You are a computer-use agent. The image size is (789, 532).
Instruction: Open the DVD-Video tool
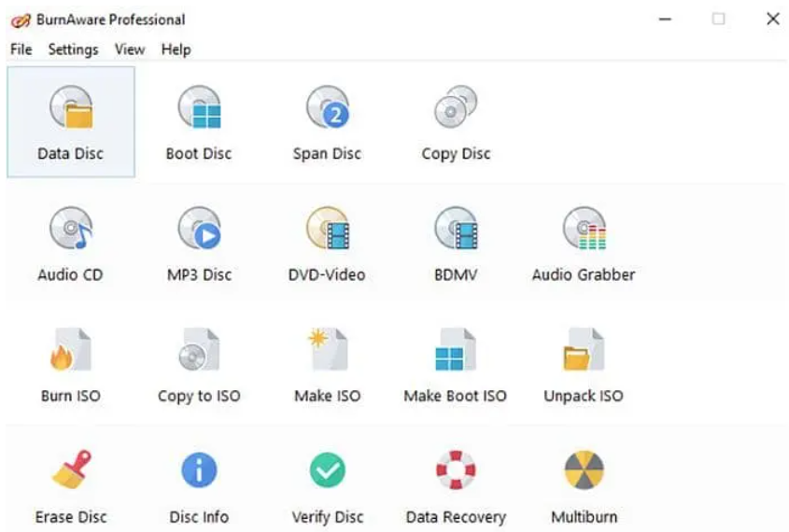[x=327, y=244]
